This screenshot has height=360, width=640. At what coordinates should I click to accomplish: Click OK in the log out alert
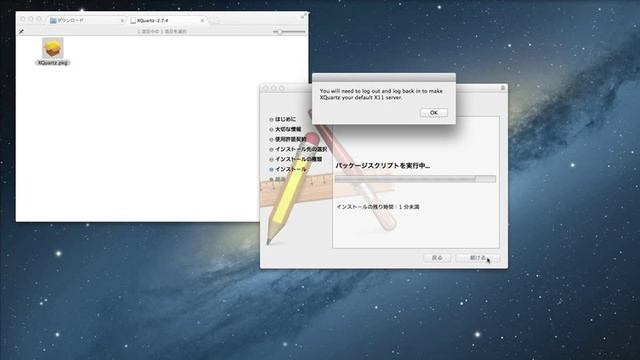(x=433, y=113)
